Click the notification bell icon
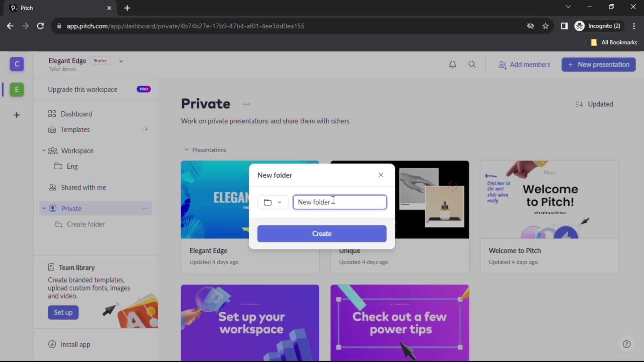 click(x=452, y=64)
